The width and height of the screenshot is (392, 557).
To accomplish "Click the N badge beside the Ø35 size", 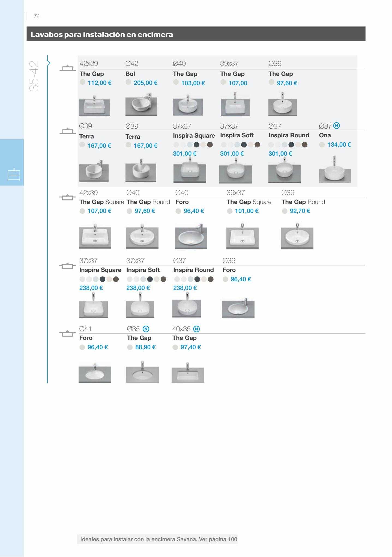I will (x=146, y=329).
